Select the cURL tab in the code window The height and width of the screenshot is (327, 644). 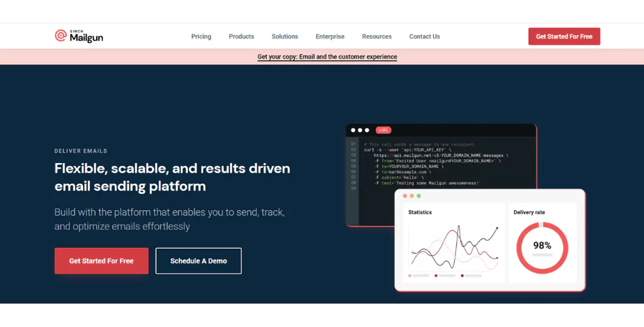(x=383, y=131)
